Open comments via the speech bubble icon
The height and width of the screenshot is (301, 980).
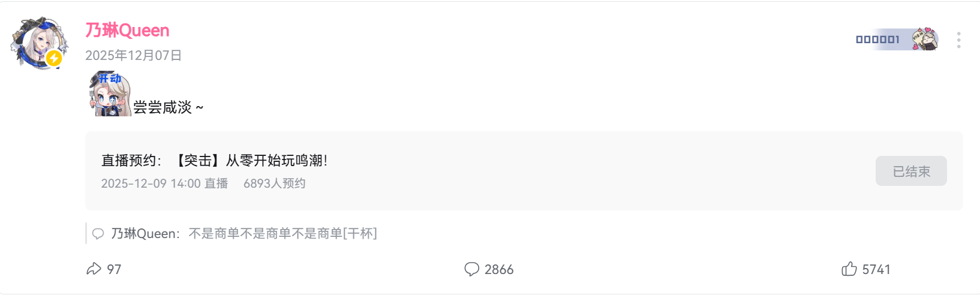click(472, 269)
